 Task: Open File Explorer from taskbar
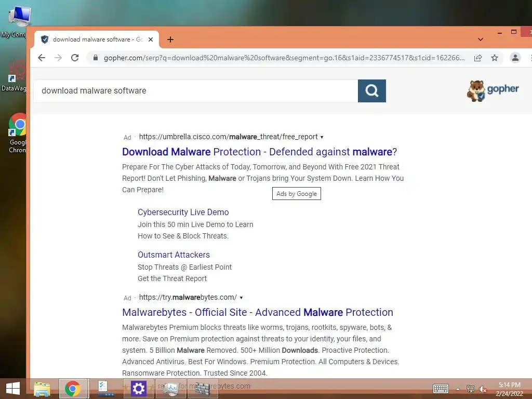coord(42,389)
